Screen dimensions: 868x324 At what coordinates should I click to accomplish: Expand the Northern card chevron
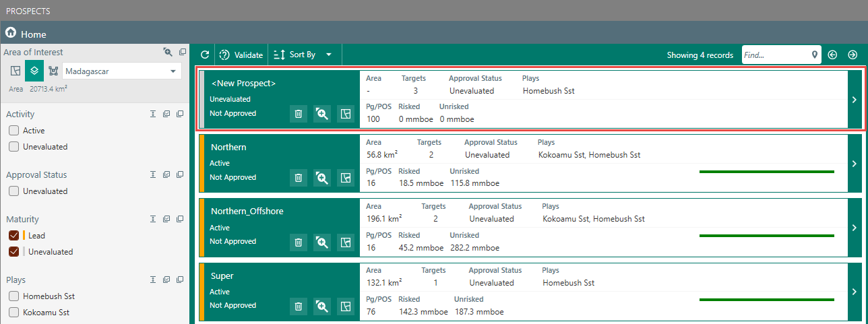pos(855,164)
